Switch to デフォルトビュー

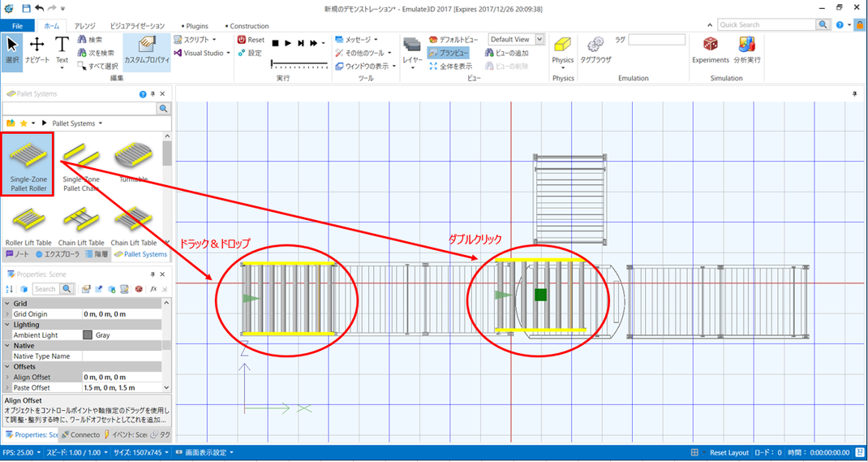(453, 40)
